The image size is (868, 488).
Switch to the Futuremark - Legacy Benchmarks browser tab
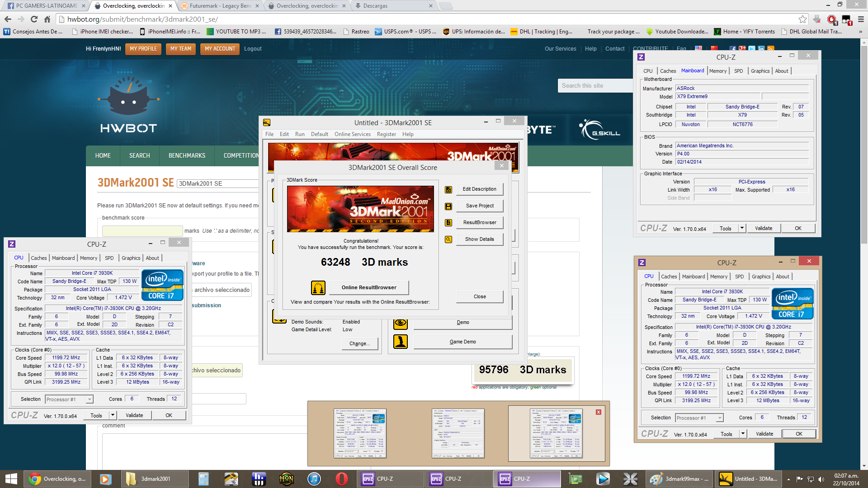(x=220, y=6)
